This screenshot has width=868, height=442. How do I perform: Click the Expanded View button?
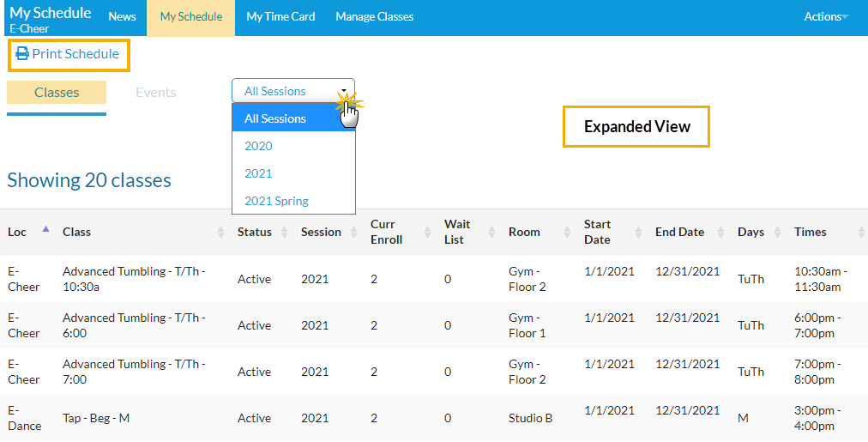coord(636,127)
